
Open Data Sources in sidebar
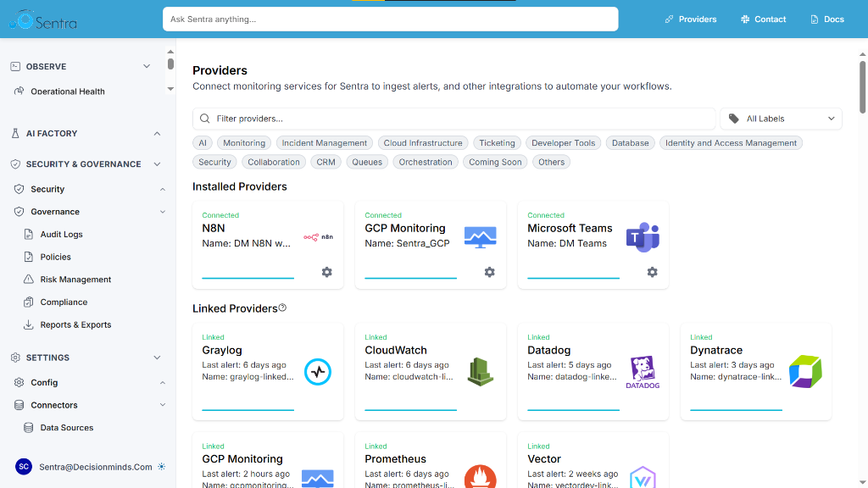(x=66, y=428)
